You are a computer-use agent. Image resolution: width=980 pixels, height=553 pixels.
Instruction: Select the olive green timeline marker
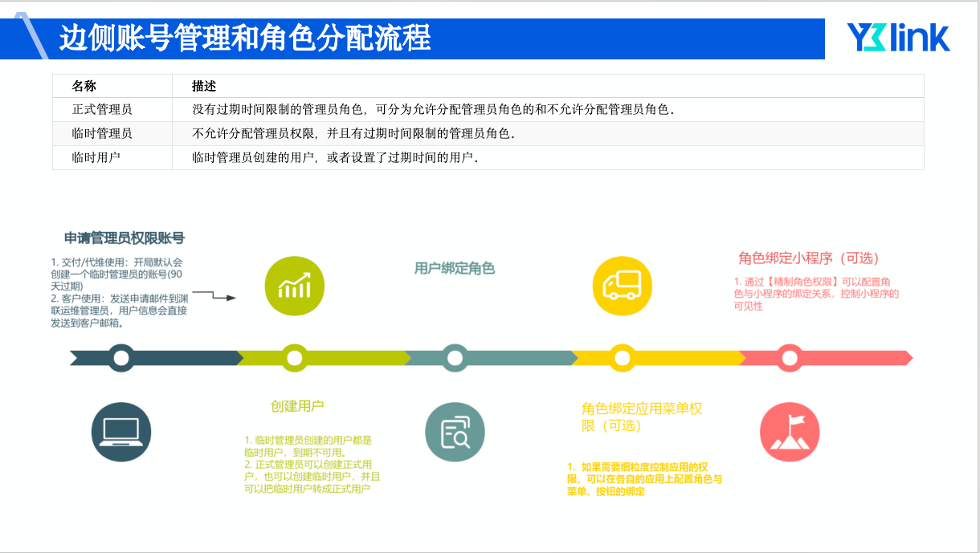(x=294, y=357)
